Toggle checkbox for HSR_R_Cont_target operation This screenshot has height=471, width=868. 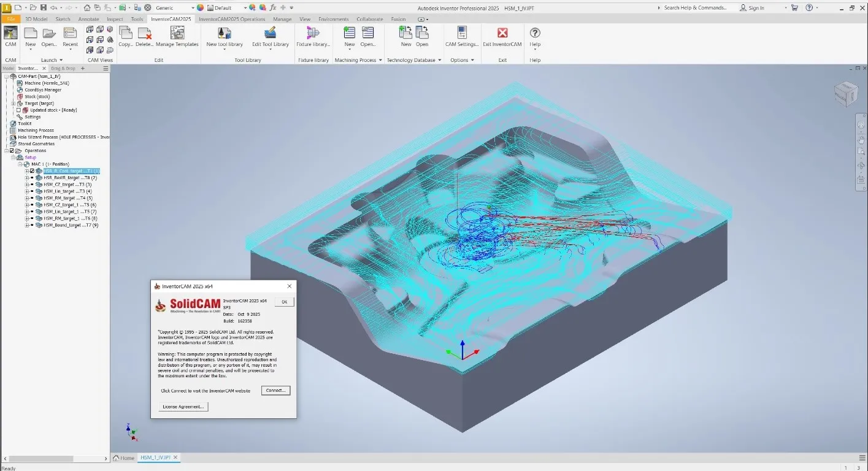(x=32, y=171)
